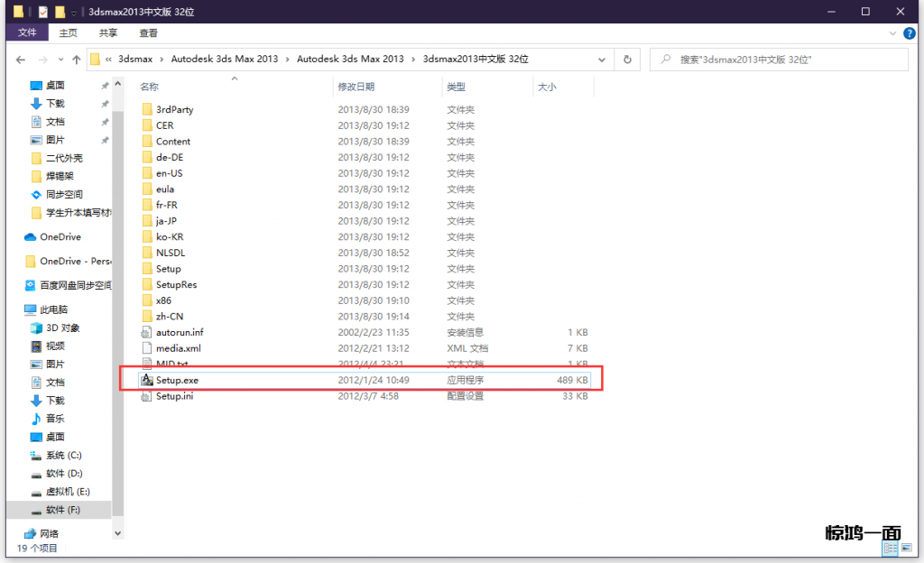This screenshot has width=924, height=563.
Task: Open the address bar history dropdown
Action: tap(603, 60)
